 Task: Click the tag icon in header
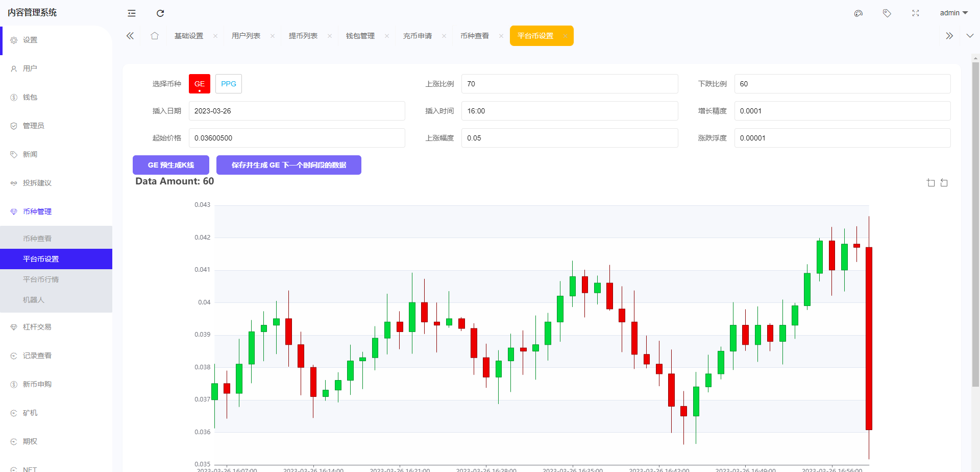click(887, 13)
